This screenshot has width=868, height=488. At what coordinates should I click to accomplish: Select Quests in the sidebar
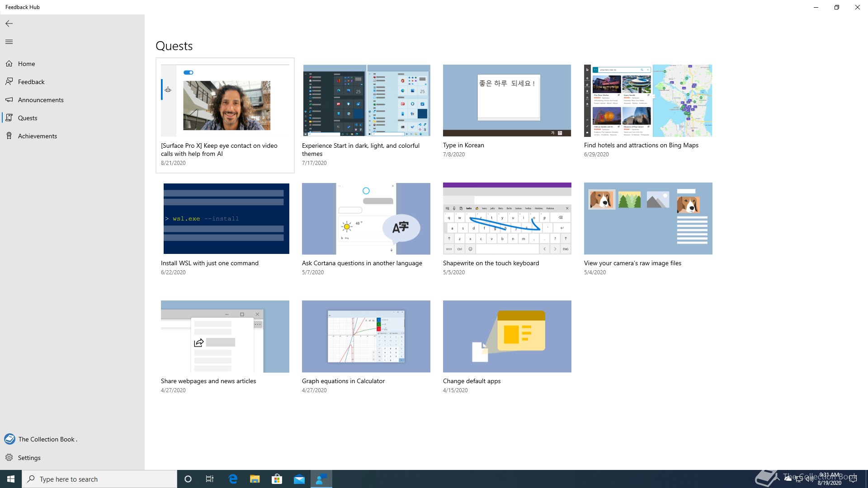[x=72, y=118]
